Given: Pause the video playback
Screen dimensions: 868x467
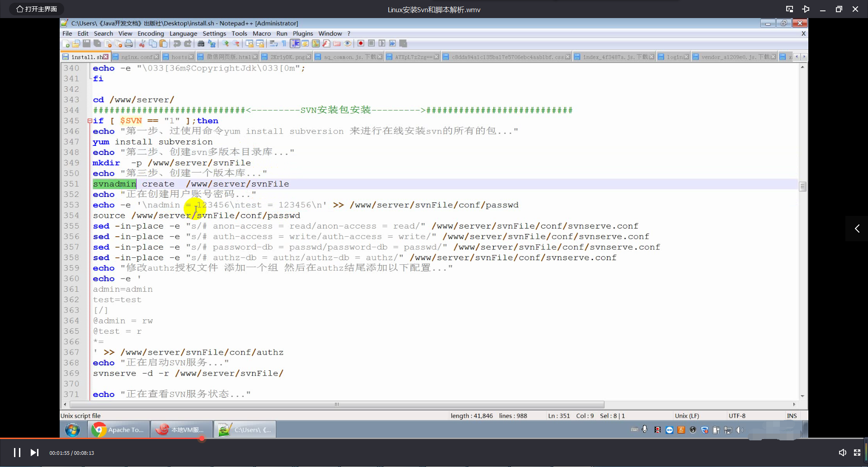Looking at the screenshot, I should click(17, 453).
